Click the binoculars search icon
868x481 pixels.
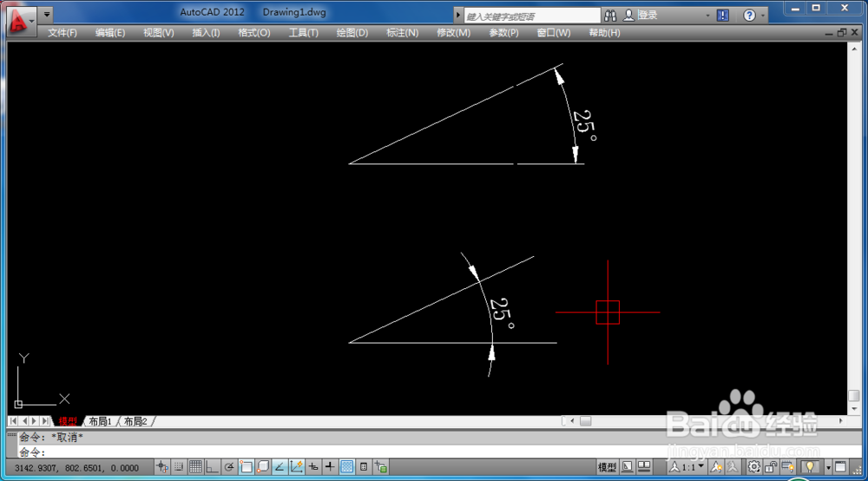(610, 16)
